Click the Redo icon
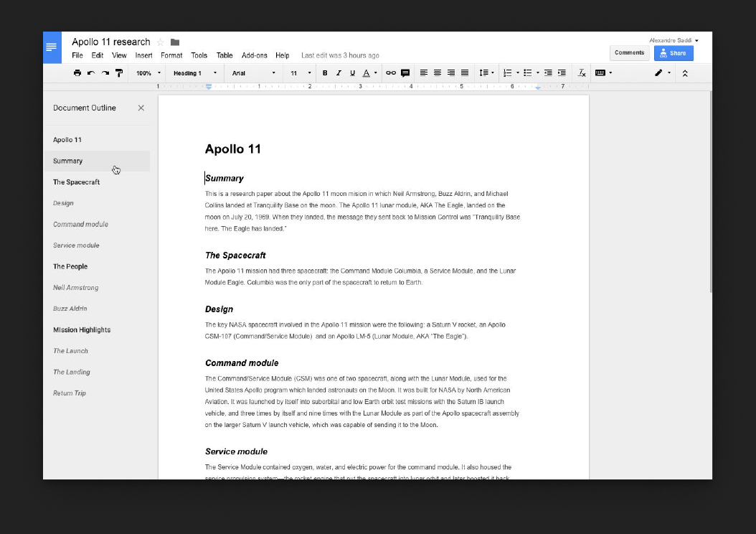The image size is (756, 534). pos(105,72)
